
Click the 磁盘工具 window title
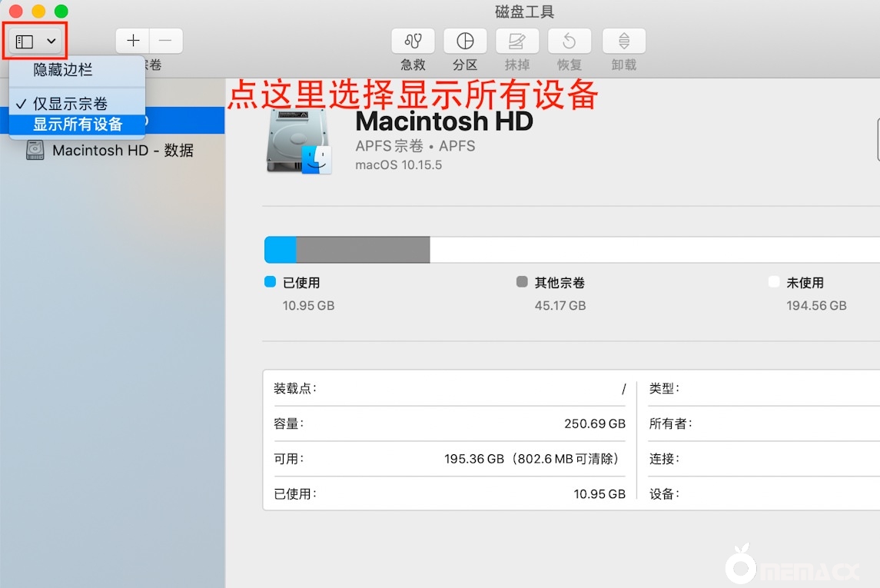(x=524, y=12)
